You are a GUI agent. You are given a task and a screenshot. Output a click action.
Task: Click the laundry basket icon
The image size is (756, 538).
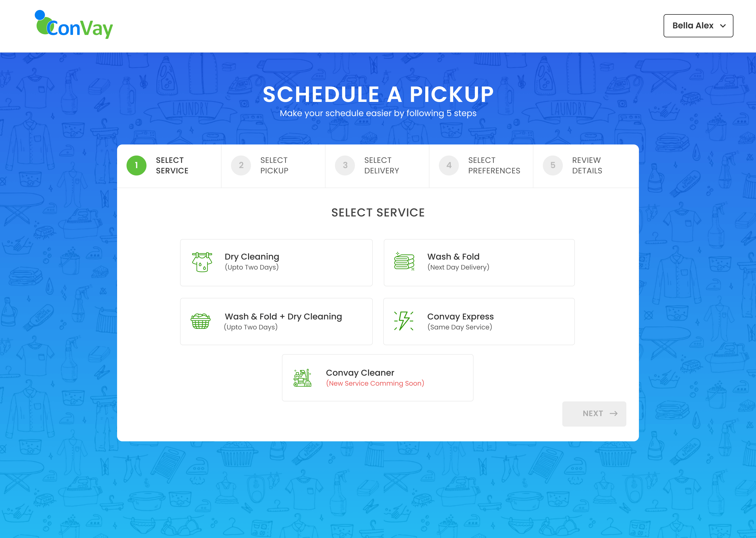point(201,321)
